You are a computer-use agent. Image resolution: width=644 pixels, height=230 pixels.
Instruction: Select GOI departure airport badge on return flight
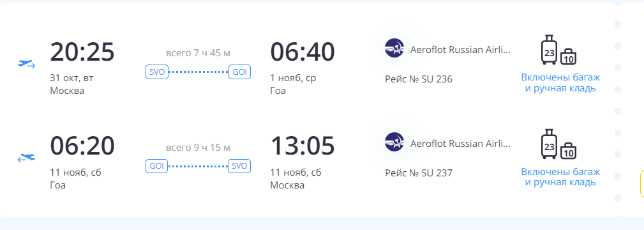[x=157, y=166]
